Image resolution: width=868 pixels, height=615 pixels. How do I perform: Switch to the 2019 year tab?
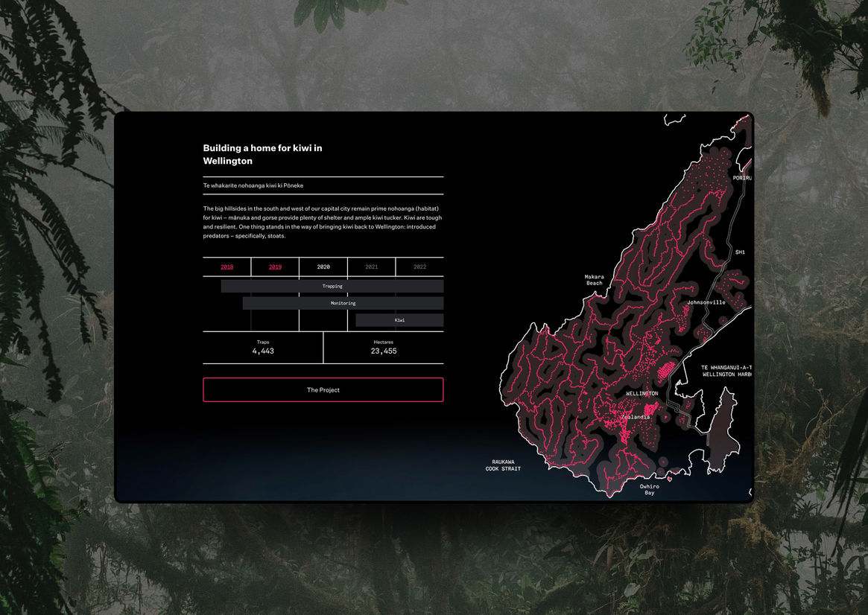coord(275,267)
